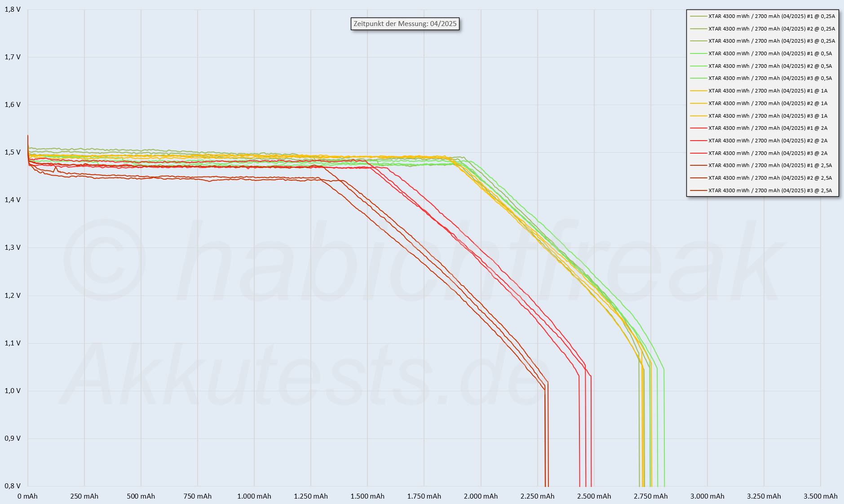Click the dark red line sample beside #3 @ 2,5A
This screenshot has width=844, height=504.
(698, 190)
